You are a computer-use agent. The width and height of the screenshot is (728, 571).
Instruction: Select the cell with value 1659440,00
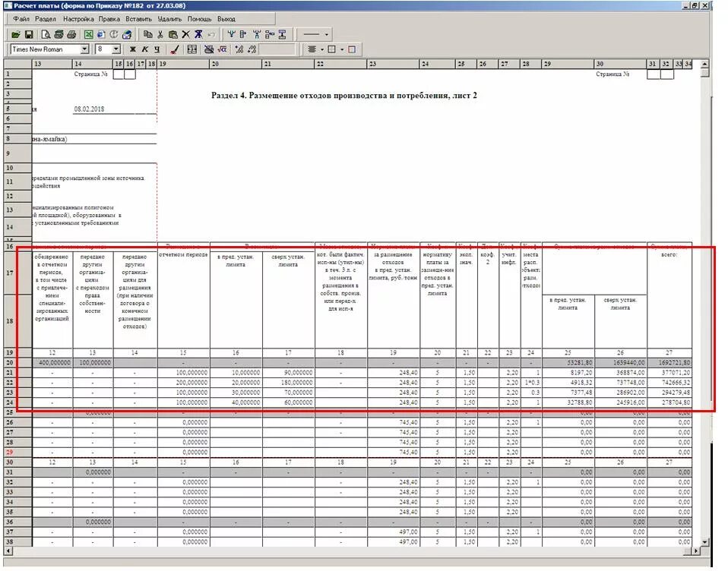click(621, 363)
